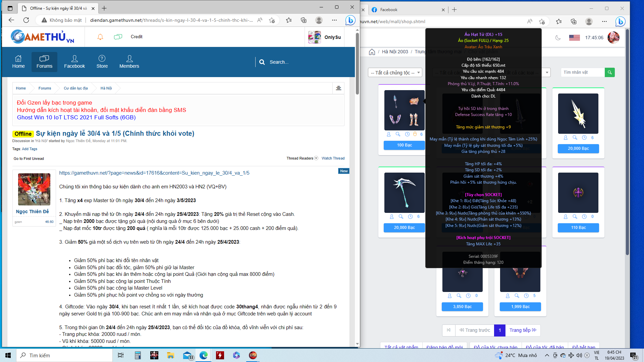Go to next page 'Trang tiếp'
644x362 pixels.
point(523,330)
